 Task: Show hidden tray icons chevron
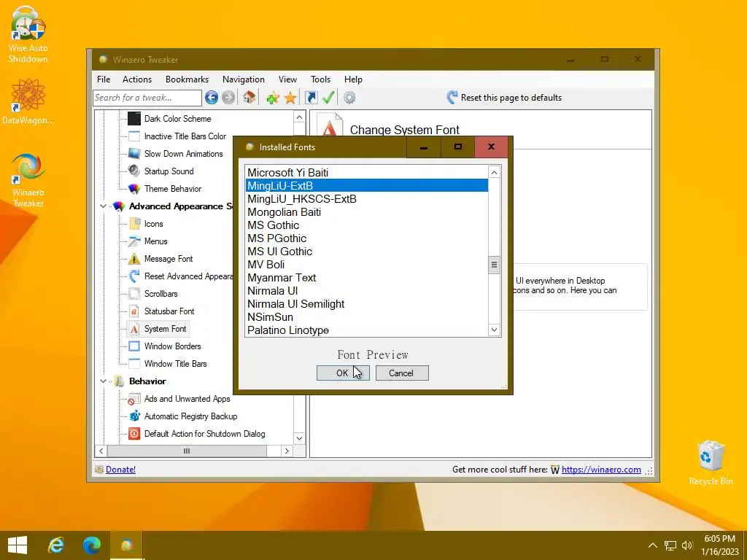tap(653, 545)
